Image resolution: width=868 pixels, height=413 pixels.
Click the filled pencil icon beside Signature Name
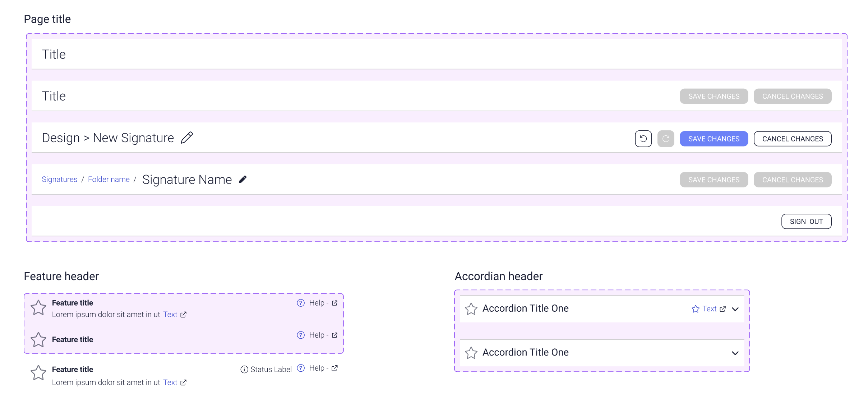243,180
